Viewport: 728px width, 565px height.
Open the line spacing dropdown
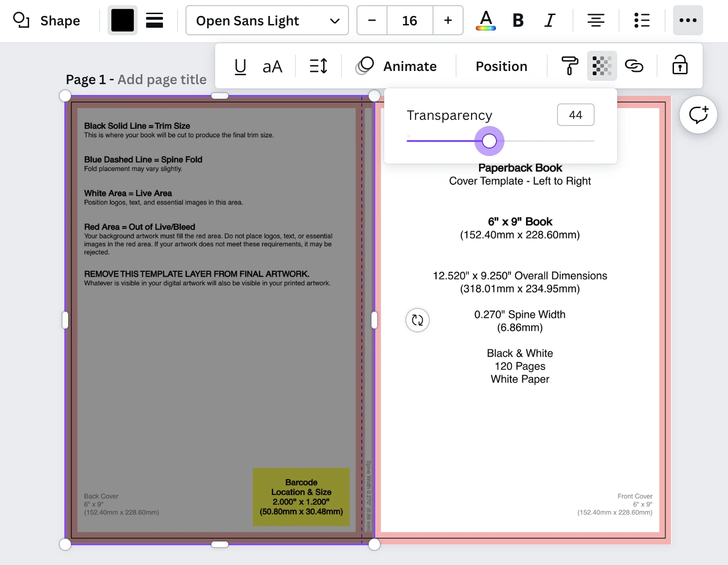point(318,66)
